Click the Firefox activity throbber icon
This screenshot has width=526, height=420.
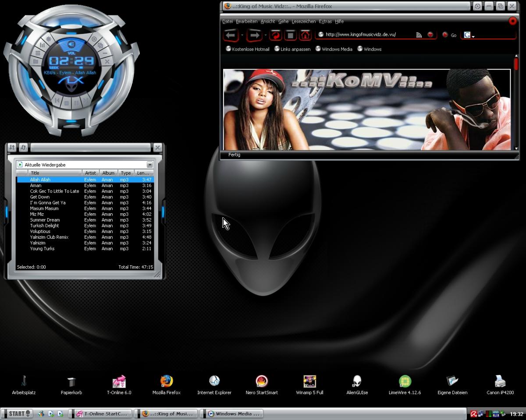513,21
